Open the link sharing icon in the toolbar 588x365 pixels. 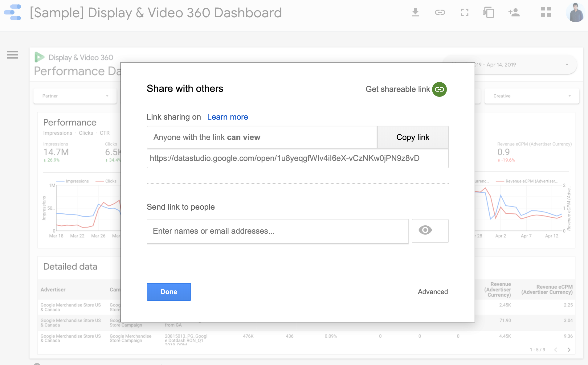pyautogui.click(x=440, y=12)
